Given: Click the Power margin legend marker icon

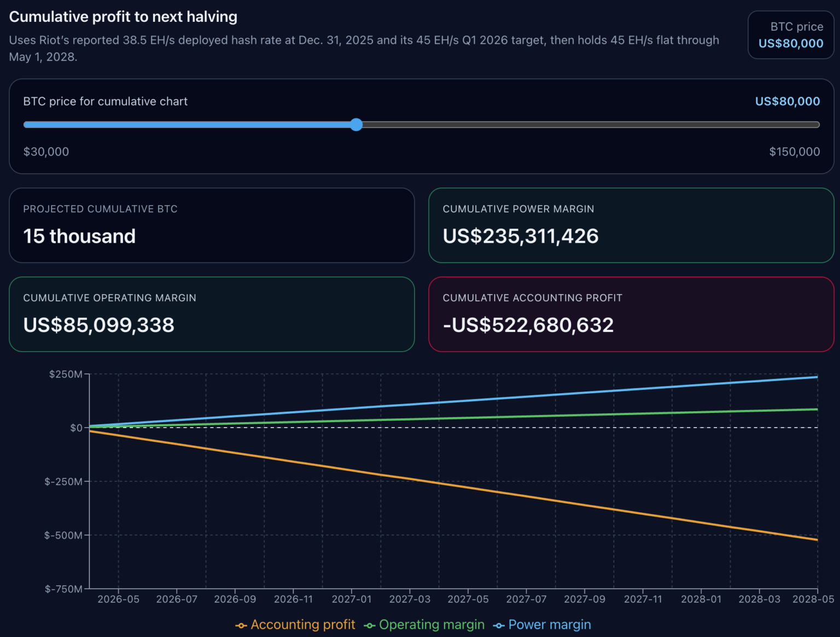Looking at the screenshot, I should [499, 624].
